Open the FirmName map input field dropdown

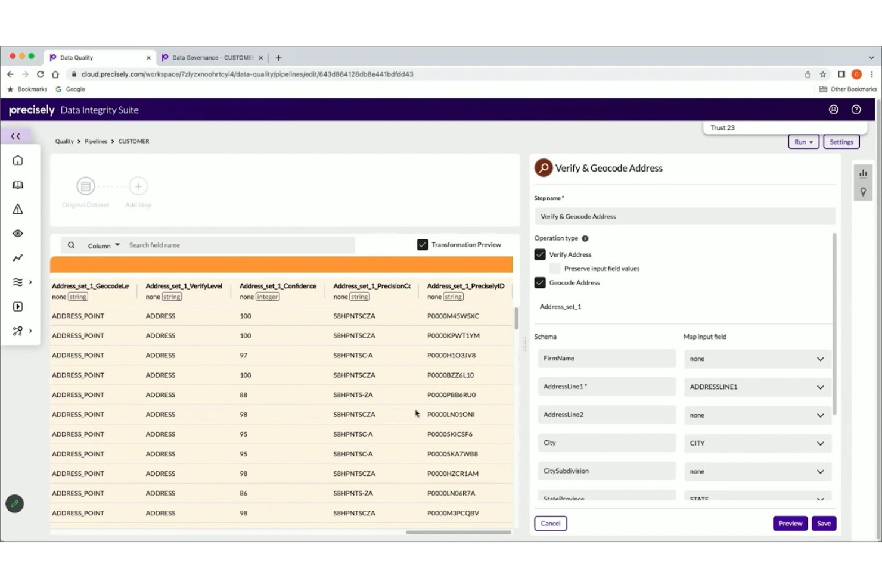pyautogui.click(x=757, y=359)
